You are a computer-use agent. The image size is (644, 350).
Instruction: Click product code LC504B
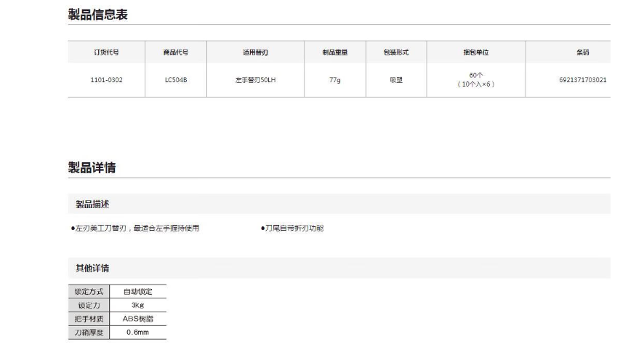click(176, 79)
